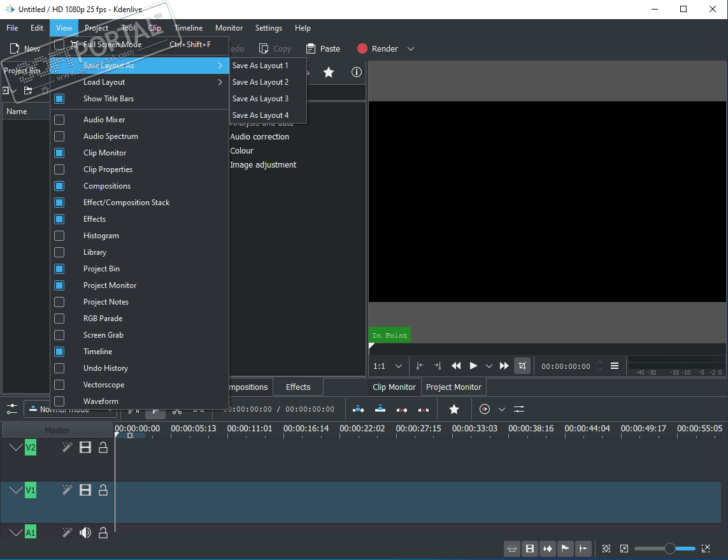This screenshot has height=560, width=728.
Task: Check Waveform option
Action: (59, 401)
